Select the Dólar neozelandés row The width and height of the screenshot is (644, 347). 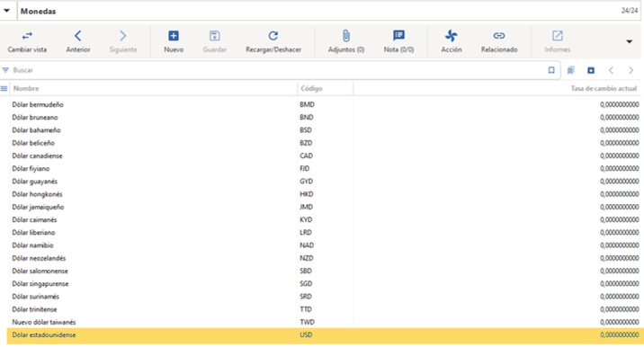pos(324,258)
